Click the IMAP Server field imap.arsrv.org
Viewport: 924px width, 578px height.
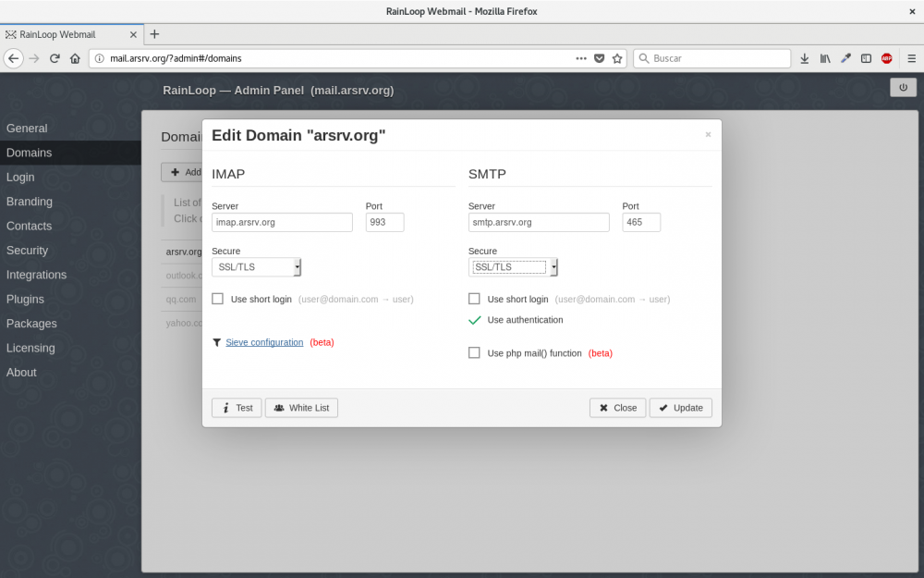click(282, 222)
